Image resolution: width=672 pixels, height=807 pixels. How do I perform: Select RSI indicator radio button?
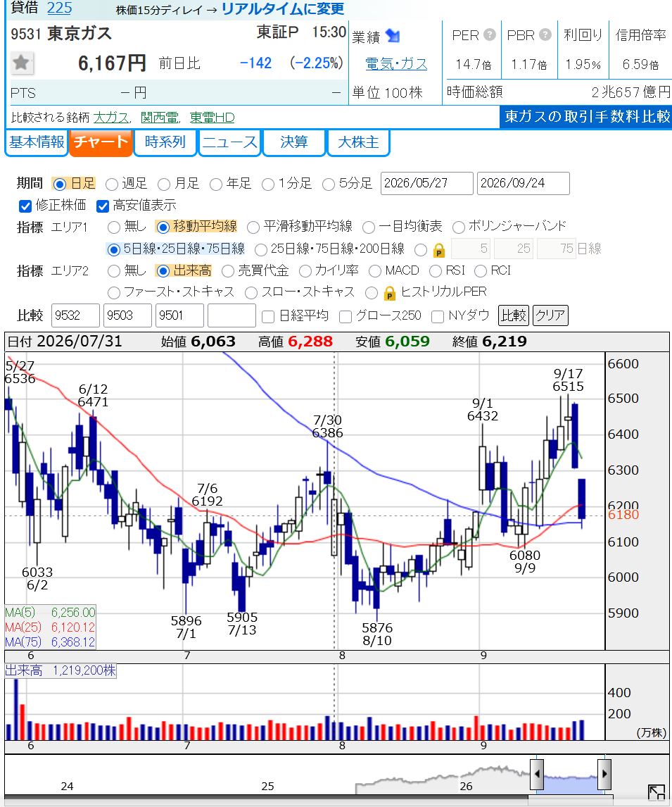(x=436, y=270)
